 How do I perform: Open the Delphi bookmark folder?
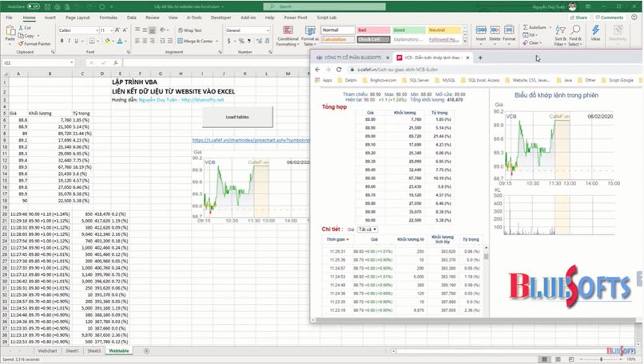348,80
